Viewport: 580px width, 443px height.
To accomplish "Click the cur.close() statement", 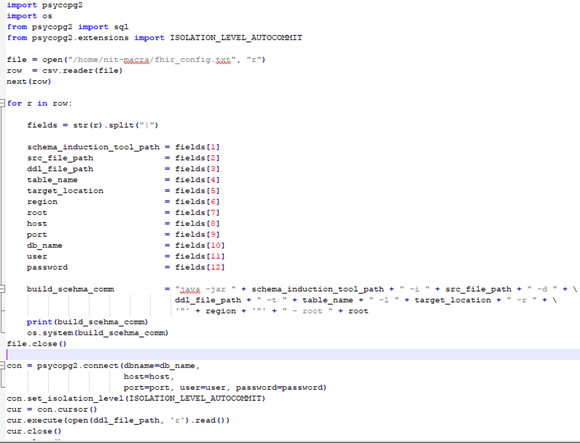I will [34, 431].
